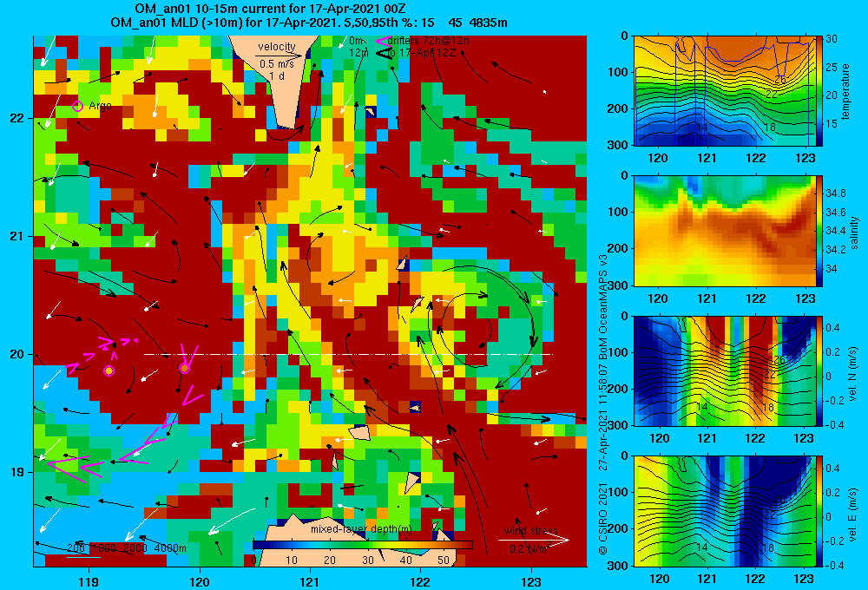This screenshot has width=868, height=590.
Task: Click the longitude 119 tick label on main map
Action: 89,581
